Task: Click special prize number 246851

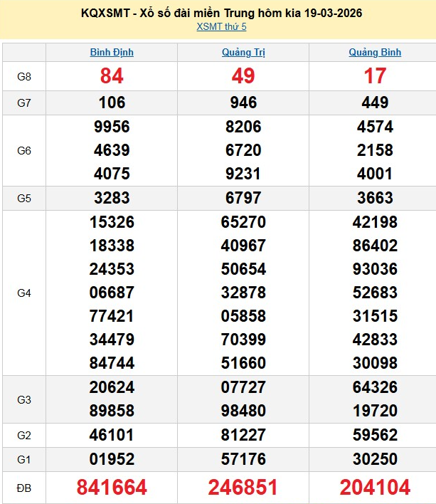Action: [243, 487]
